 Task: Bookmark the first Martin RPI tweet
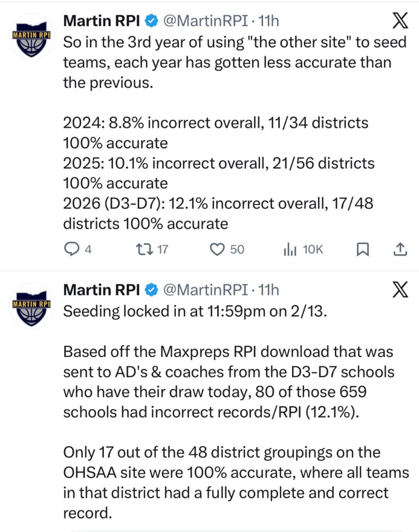[x=362, y=250]
